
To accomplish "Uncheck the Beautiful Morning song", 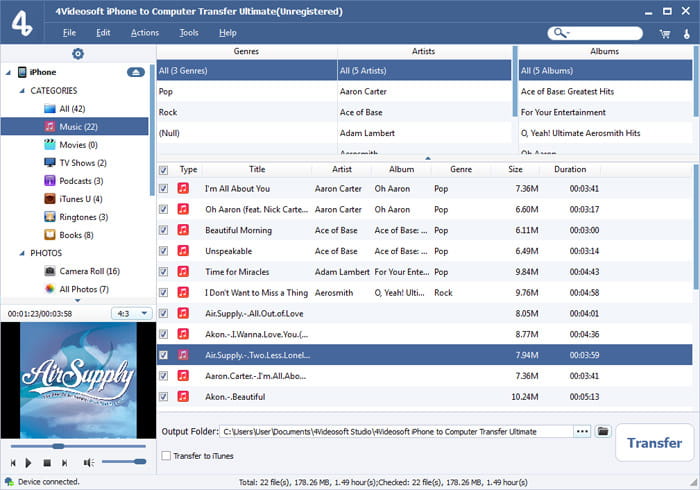I will [164, 230].
